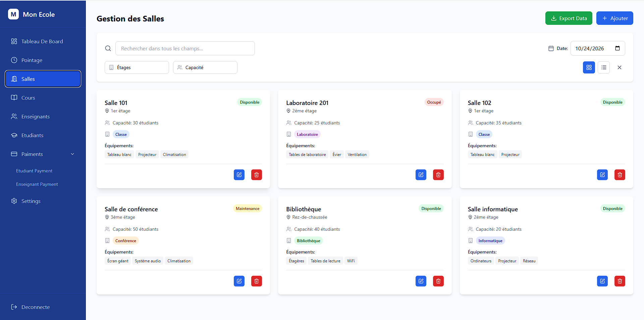The height and width of the screenshot is (320, 644).
Task: Open the date picker calendar icon
Action: [618, 48]
